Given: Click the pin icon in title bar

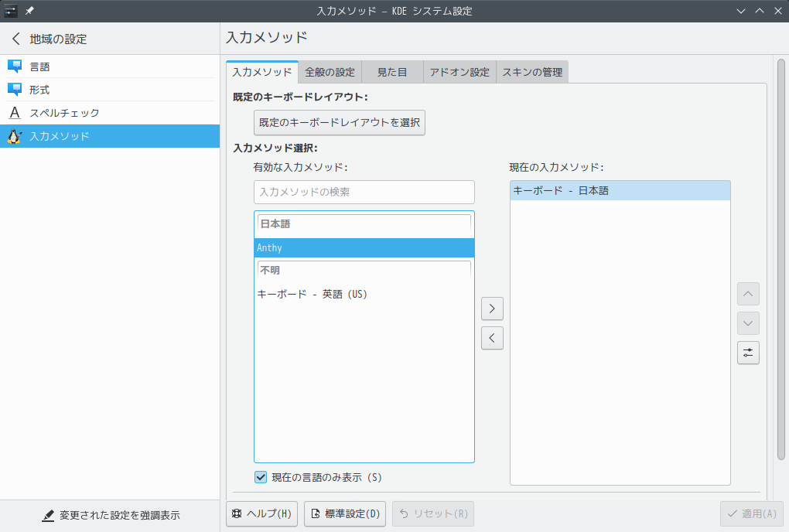Looking at the screenshot, I should click(x=29, y=11).
